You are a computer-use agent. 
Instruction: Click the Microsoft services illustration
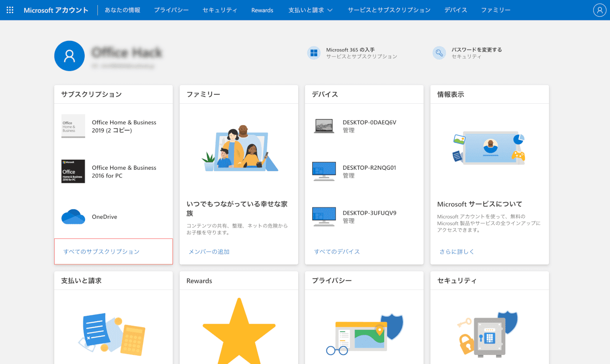489,148
